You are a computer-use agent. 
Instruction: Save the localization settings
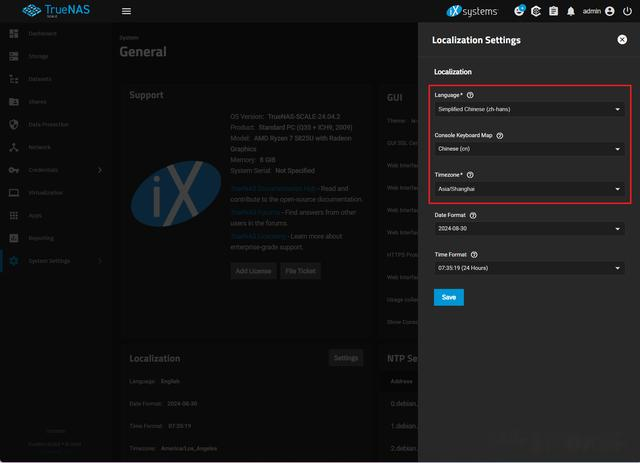pos(449,297)
